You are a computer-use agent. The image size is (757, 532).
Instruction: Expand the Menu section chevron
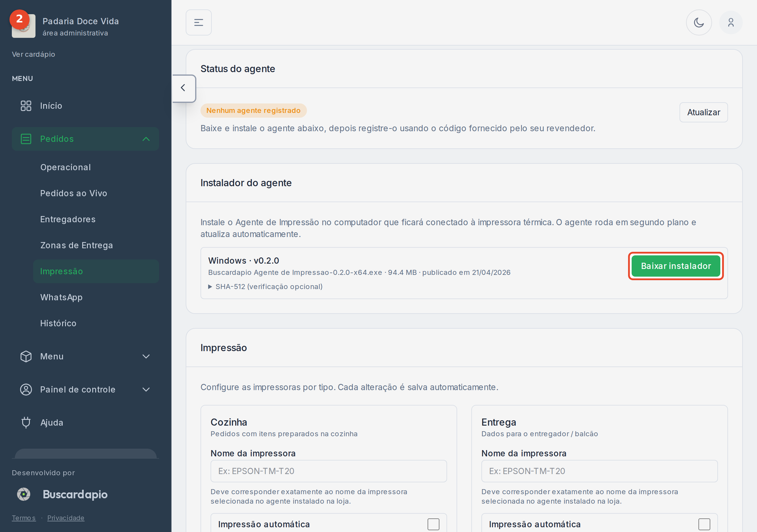click(x=146, y=356)
